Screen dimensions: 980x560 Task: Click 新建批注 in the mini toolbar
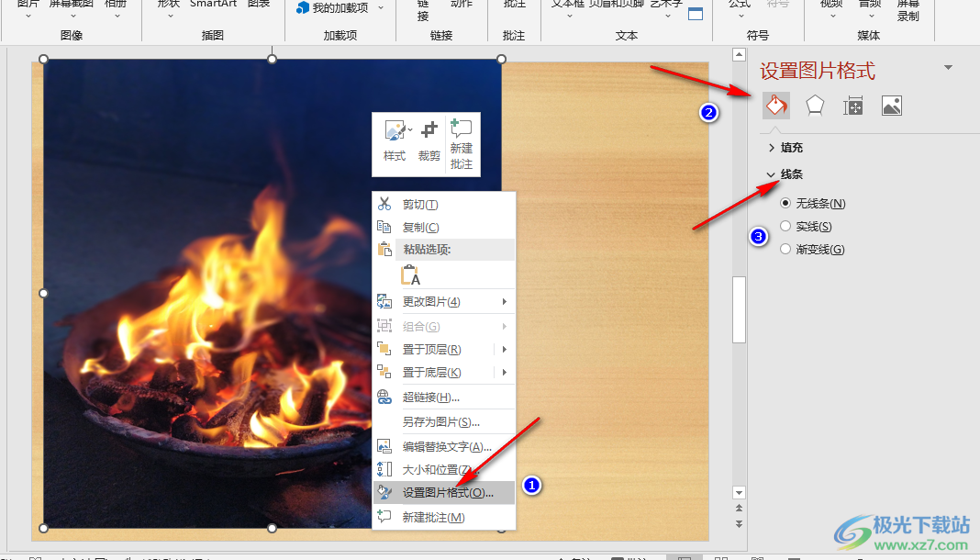pos(462,144)
